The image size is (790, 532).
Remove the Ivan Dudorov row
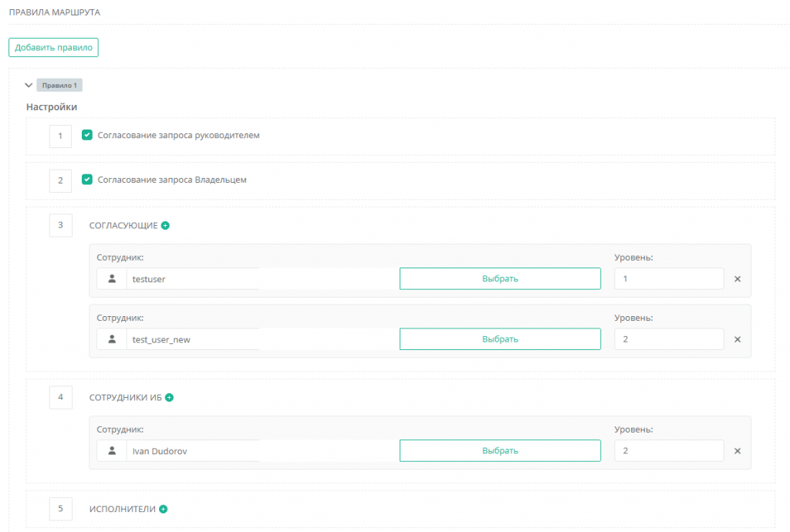point(737,451)
